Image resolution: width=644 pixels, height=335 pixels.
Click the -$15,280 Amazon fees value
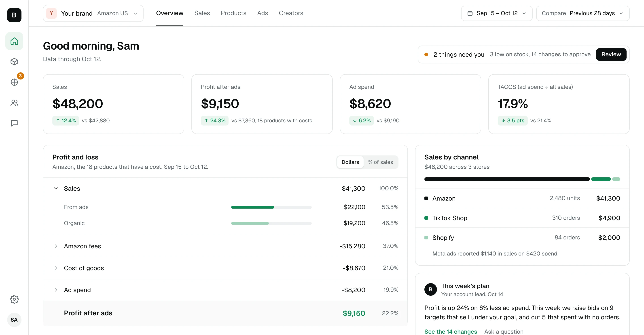(x=352, y=246)
